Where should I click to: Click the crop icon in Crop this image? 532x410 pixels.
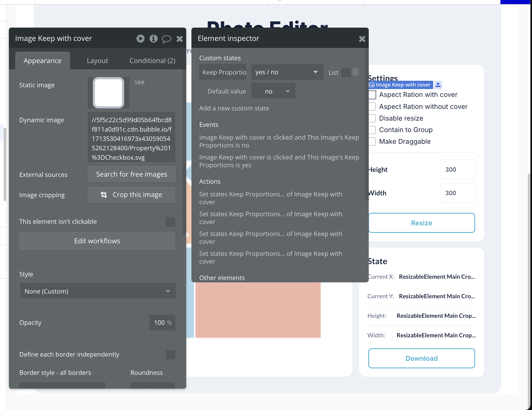coord(104,195)
